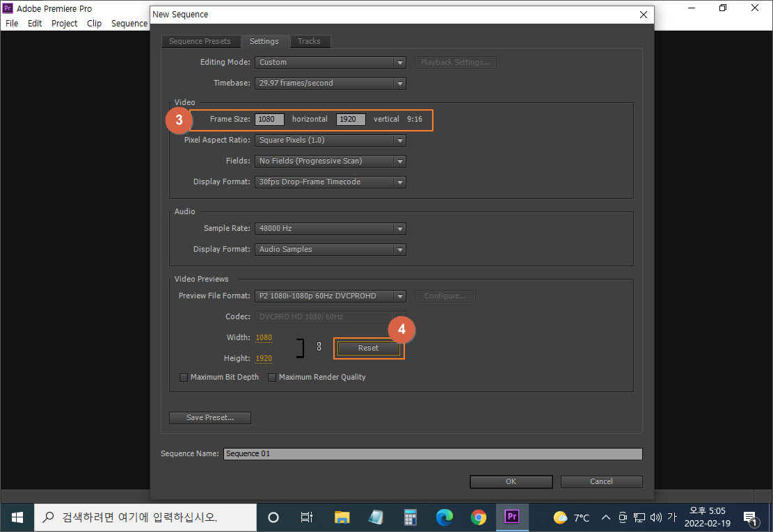Click the Cancel button
773x532 pixels.
pos(601,481)
